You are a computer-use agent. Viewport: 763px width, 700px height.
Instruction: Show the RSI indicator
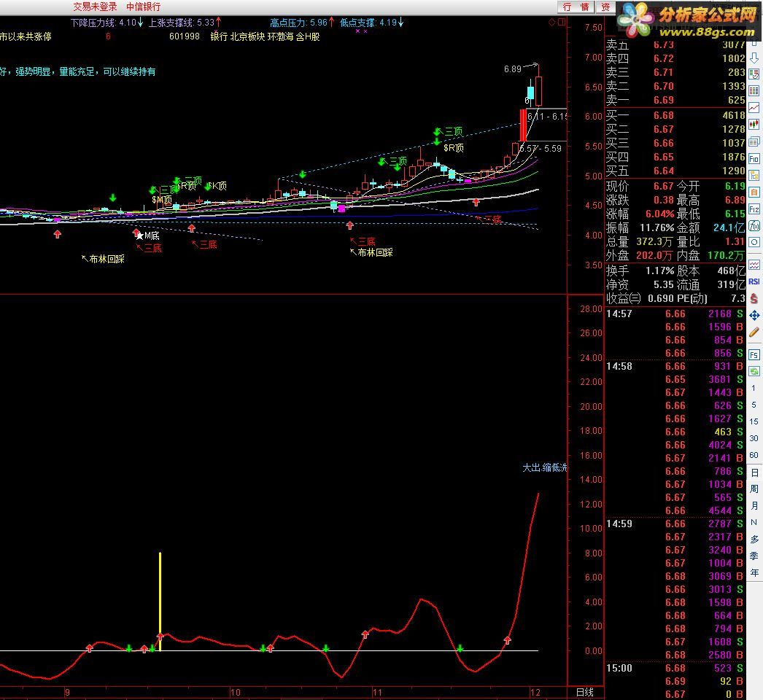754,281
